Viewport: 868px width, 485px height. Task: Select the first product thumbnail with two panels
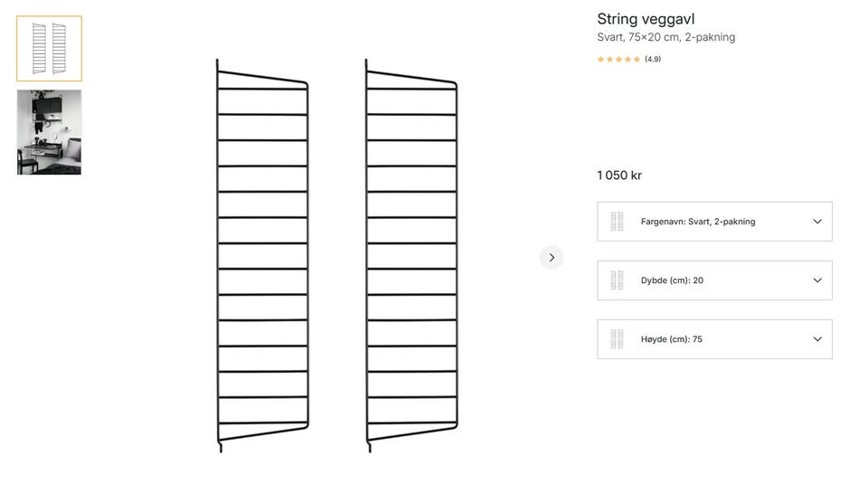tap(49, 49)
